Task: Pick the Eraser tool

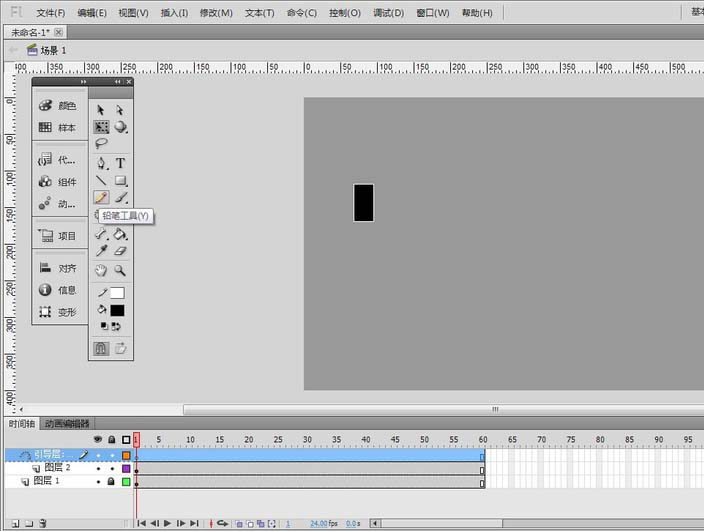Action: point(120,252)
